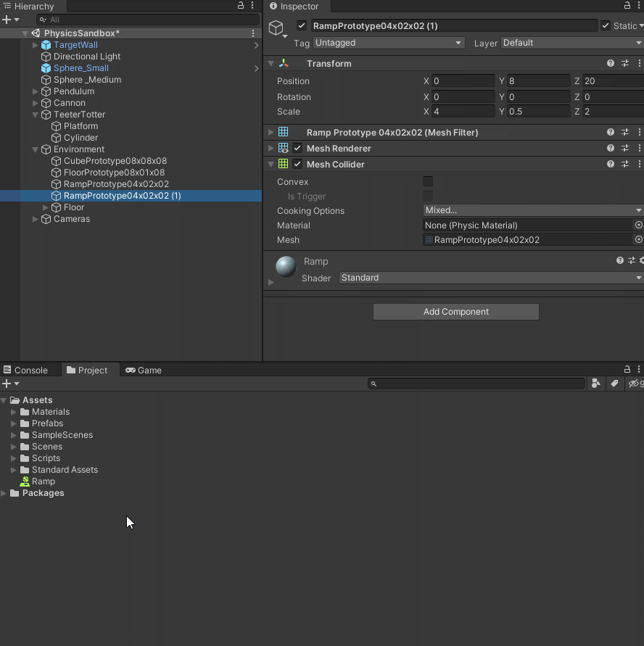Select the Ramp physic material asset

click(43, 481)
